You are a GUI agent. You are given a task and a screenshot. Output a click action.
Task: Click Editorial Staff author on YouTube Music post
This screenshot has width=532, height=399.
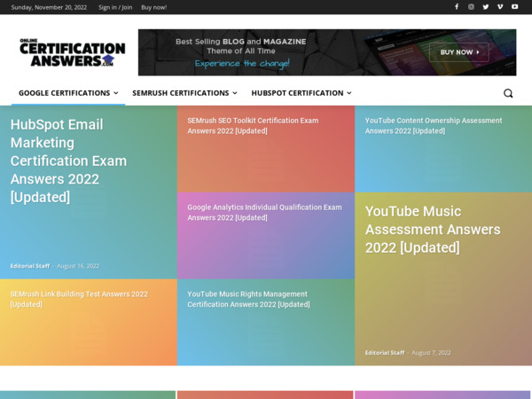coord(385,353)
